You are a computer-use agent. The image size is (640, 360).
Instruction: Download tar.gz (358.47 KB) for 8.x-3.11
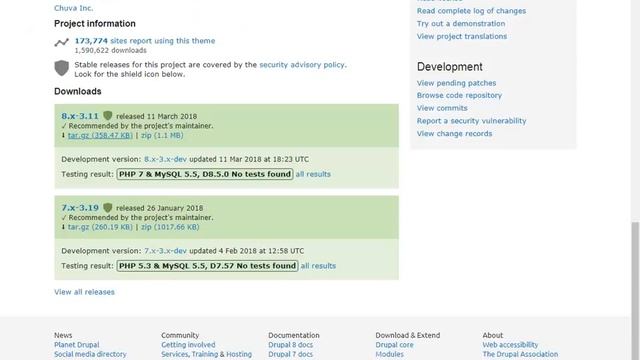point(100,135)
